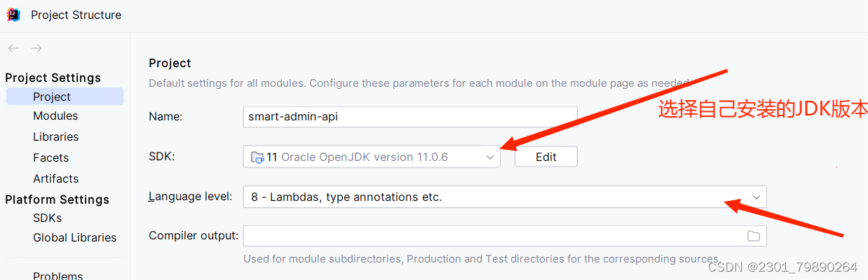Select Facets in the sidebar
868x280 pixels.
(50, 158)
